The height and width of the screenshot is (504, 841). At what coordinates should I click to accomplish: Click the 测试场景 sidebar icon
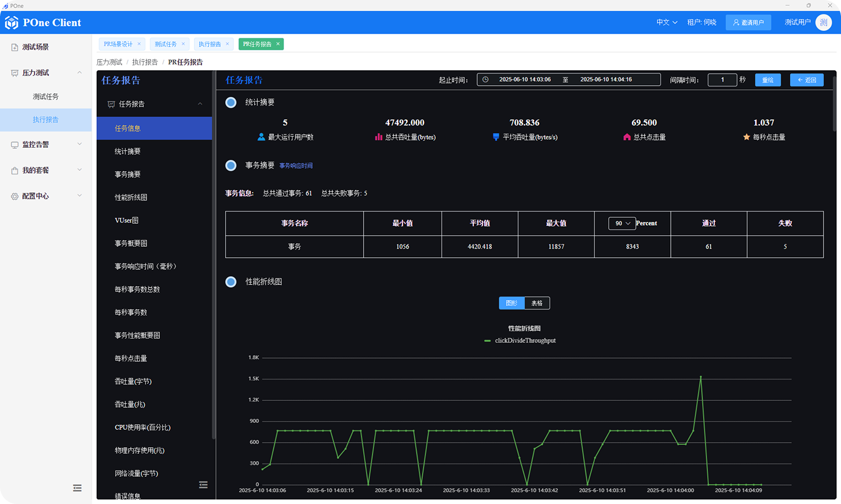[x=14, y=47]
